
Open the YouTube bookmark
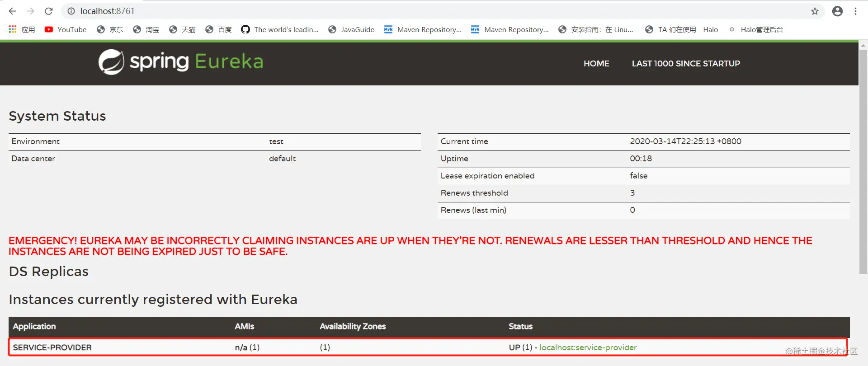tap(66, 29)
